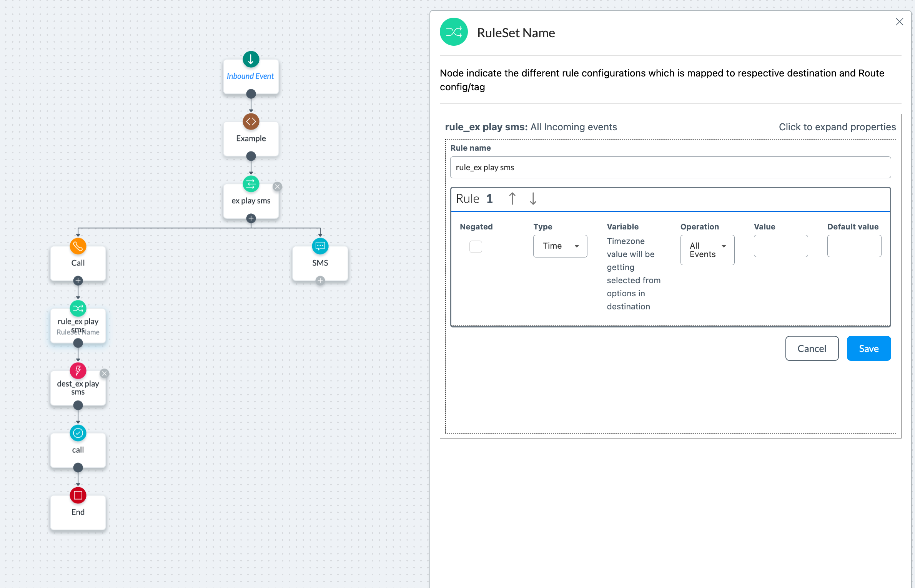Open the Call node phone icon
The image size is (915, 588).
click(78, 246)
